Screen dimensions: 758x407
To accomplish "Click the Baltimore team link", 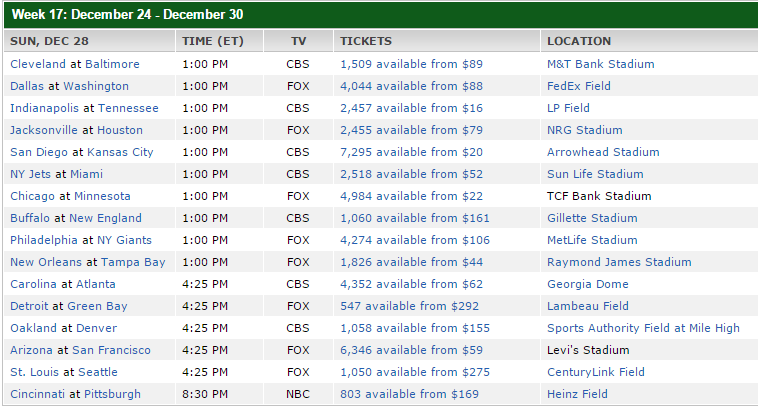I will tap(112, 64).
